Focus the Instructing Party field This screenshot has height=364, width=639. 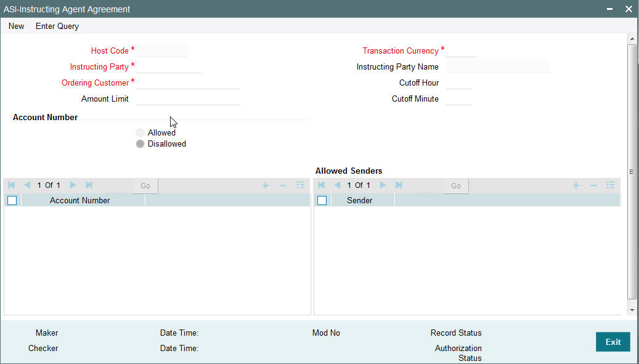tap(168, 67)
